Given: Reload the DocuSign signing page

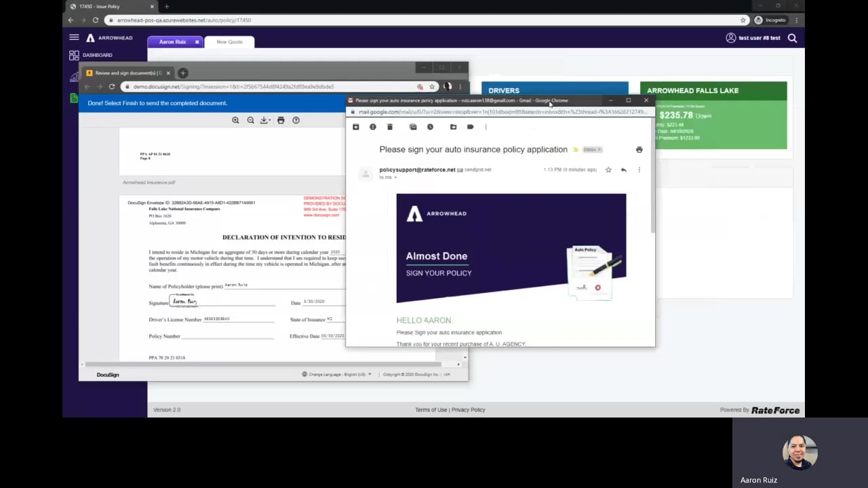Looking at the screenshot, I should pos(112,87).
